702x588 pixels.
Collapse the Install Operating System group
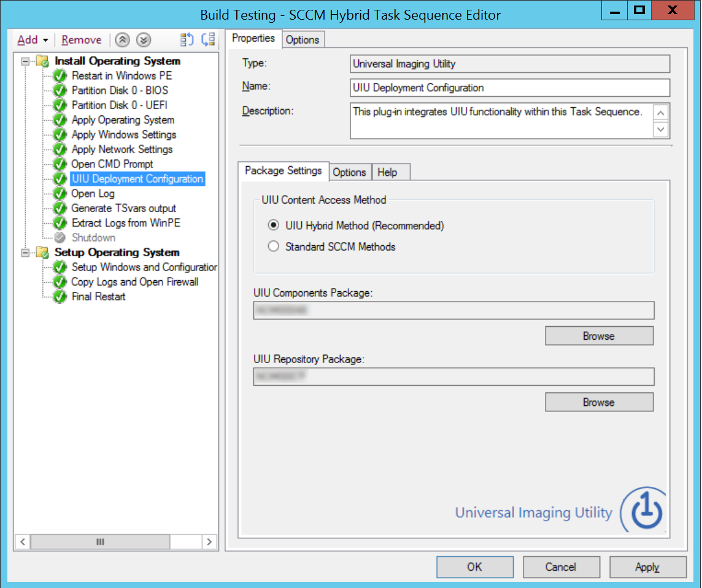point(26,61)
